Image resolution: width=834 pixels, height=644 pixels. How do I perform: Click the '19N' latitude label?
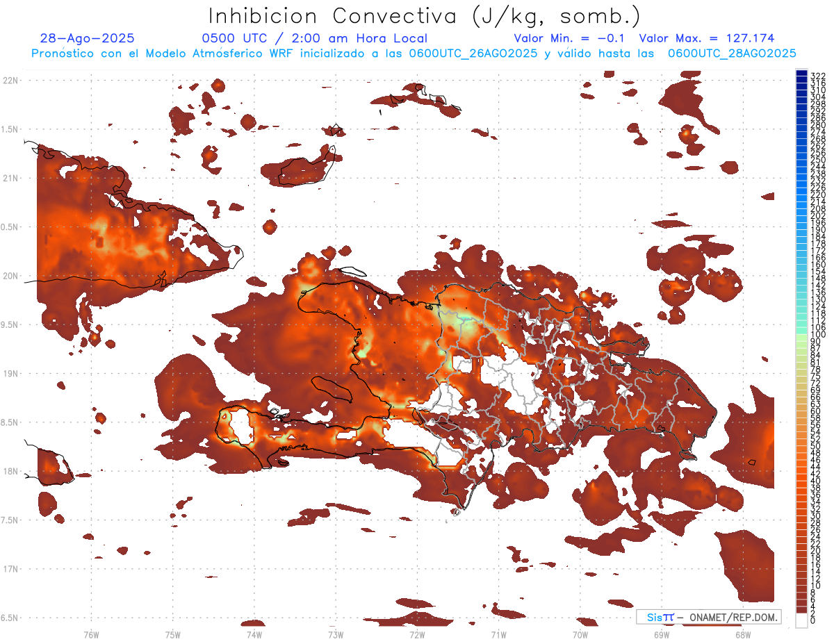click(10, 374)
